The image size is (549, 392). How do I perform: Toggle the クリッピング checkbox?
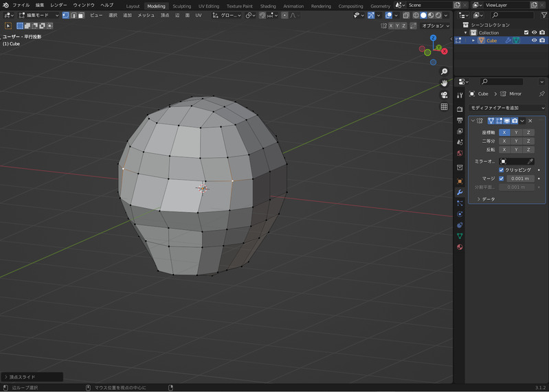502,170
